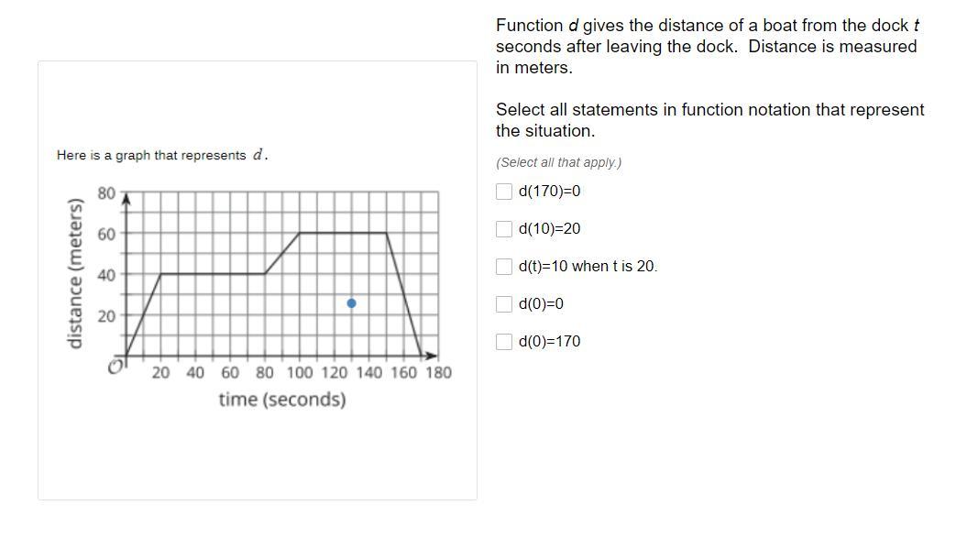Click the 'd(170)=0' answer label text

[549, 192]
